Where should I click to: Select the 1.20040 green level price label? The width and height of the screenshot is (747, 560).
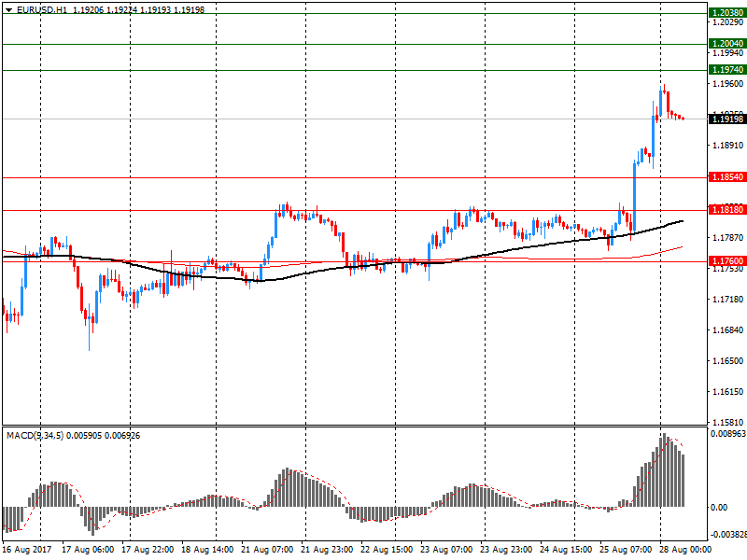[x=727, y=44]
